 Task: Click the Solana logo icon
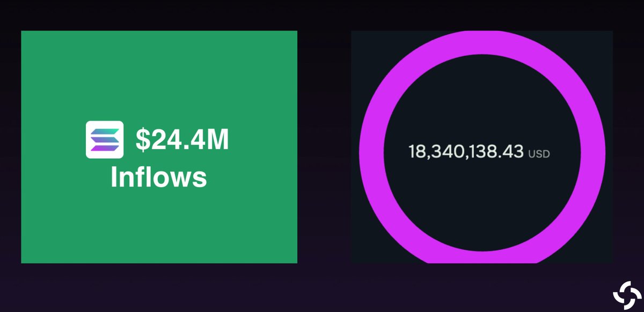point(105,139)
